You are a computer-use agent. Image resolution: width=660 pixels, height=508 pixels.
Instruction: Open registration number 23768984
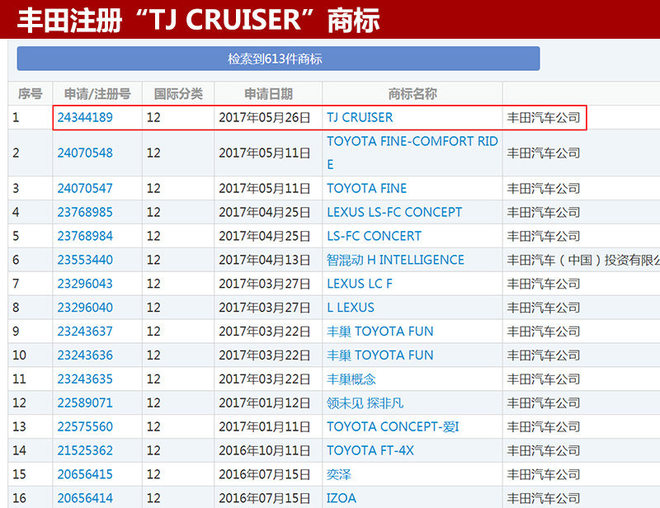tap(85, 236)
